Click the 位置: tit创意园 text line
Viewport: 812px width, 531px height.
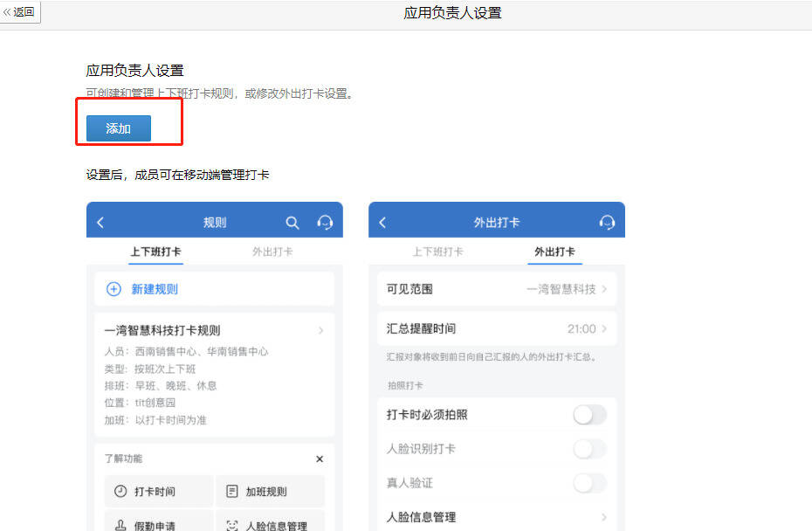click(140, 403)
